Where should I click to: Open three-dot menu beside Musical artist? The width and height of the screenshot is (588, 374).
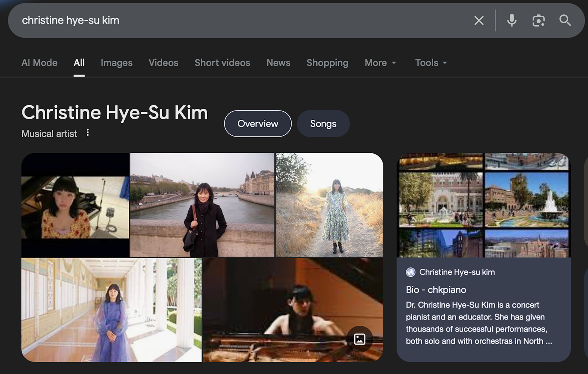click(x=88, y=133)
